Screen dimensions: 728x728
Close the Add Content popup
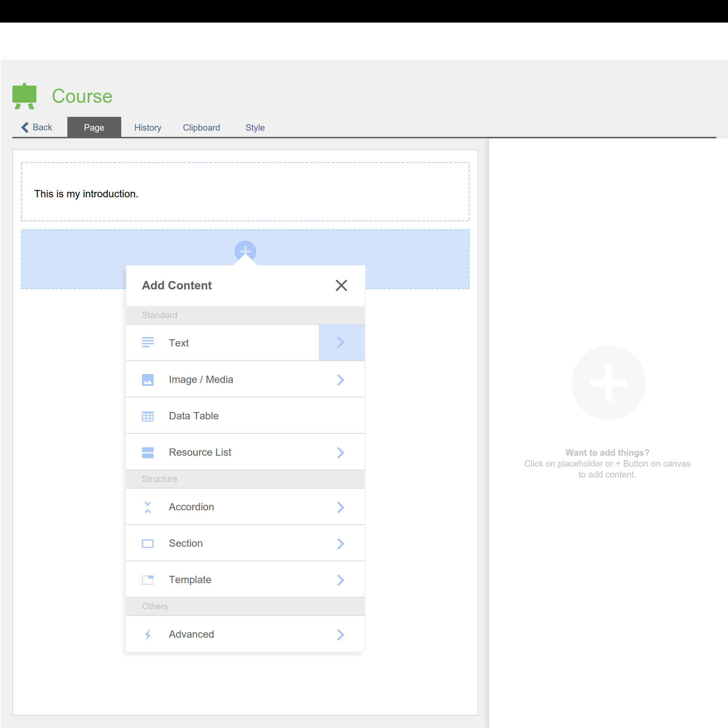(341, 285)
